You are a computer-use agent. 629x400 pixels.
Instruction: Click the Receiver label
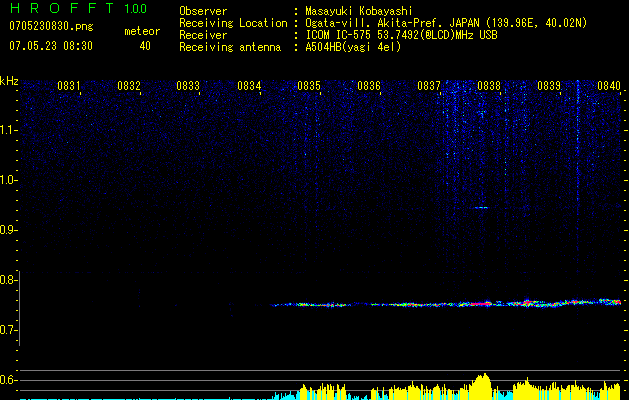coord(203,35)
